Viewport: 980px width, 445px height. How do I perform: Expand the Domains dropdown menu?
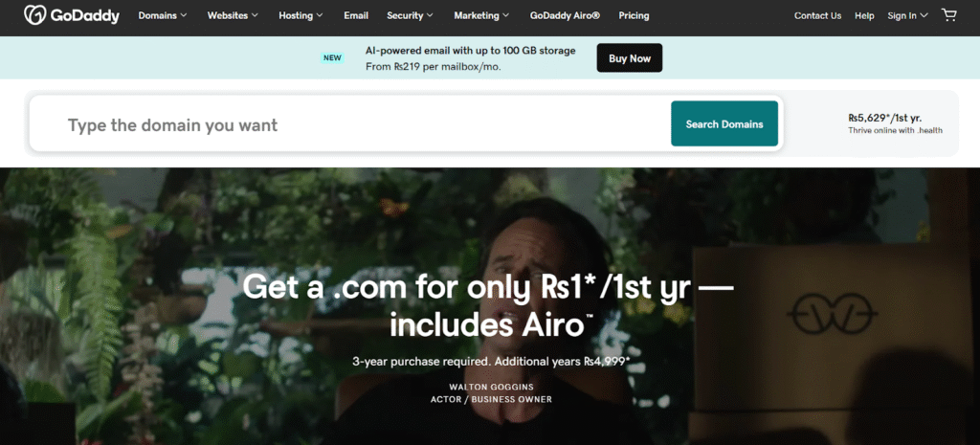163,15
